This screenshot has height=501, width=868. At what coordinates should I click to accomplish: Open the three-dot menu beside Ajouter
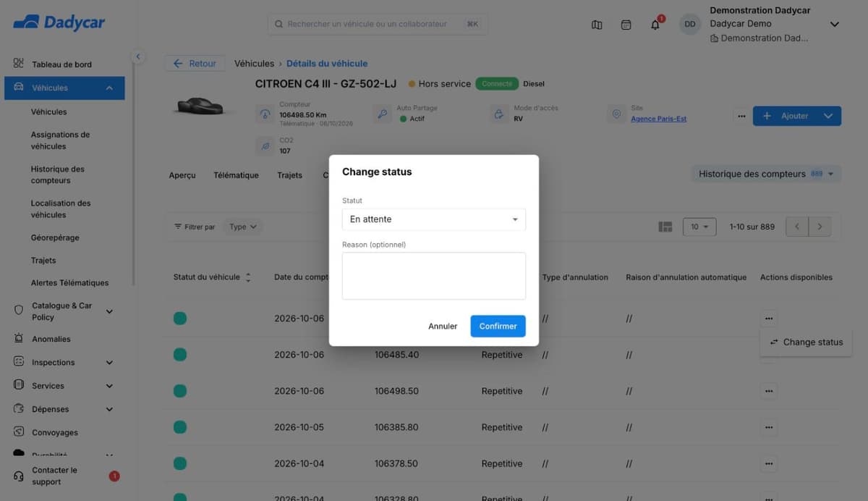pos(741,116)
